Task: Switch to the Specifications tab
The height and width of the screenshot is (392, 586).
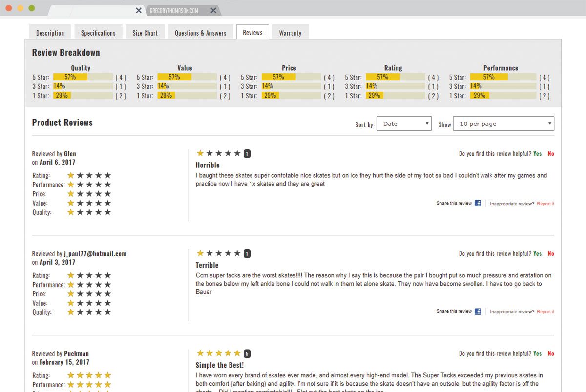Action: [x=98, y=33]
